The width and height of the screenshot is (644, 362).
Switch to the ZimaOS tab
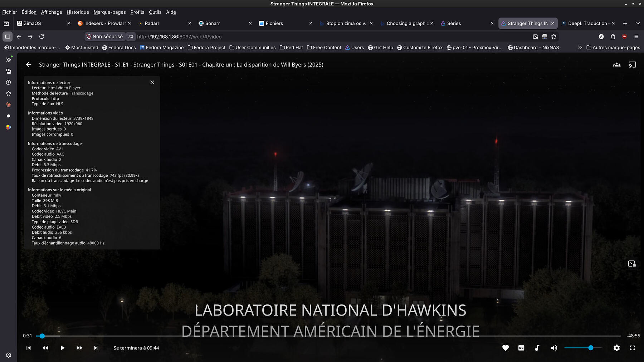point(44,23)
